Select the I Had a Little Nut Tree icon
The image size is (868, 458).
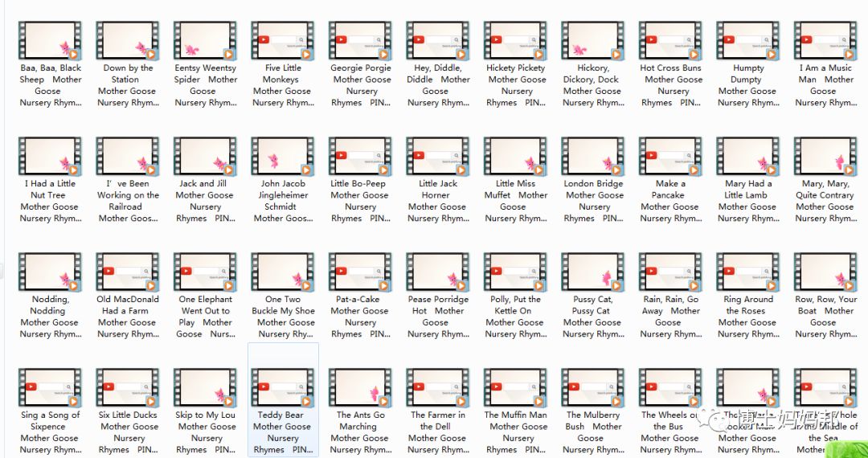(x=50, y=156)
